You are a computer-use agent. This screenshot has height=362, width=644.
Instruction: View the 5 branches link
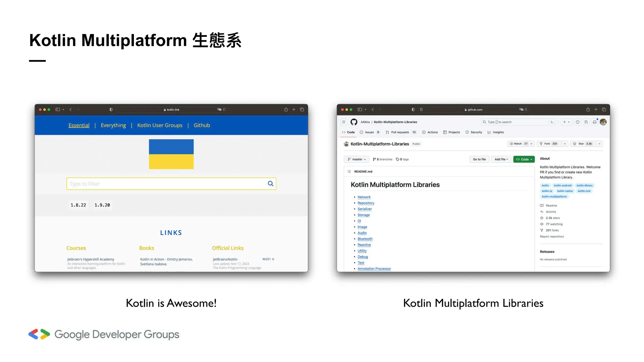[383, 159]
